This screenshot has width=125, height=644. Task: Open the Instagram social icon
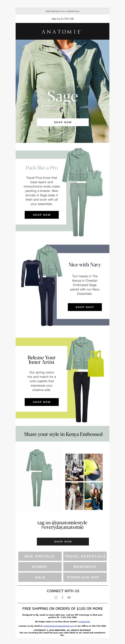(56, 597)
